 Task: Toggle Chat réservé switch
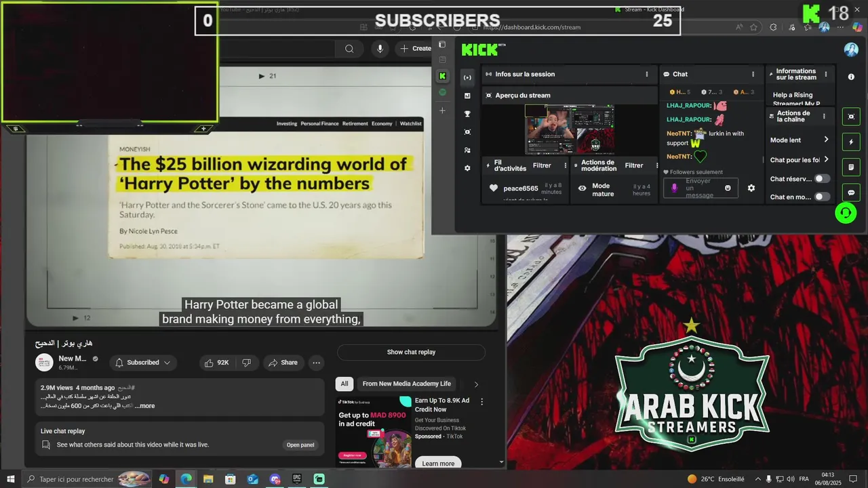click(x=822, y=179)
